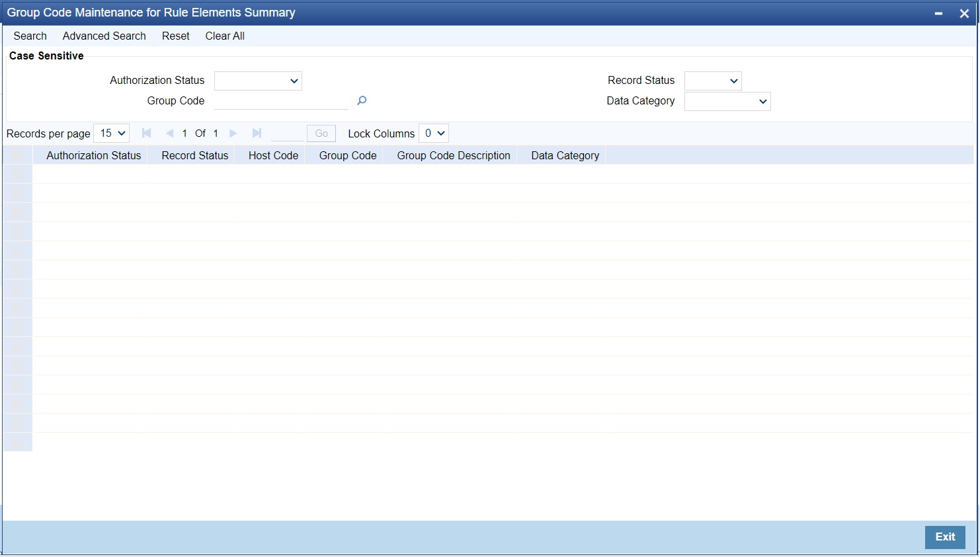
Task: Click the Records per page label
Action: coord(48,133)
